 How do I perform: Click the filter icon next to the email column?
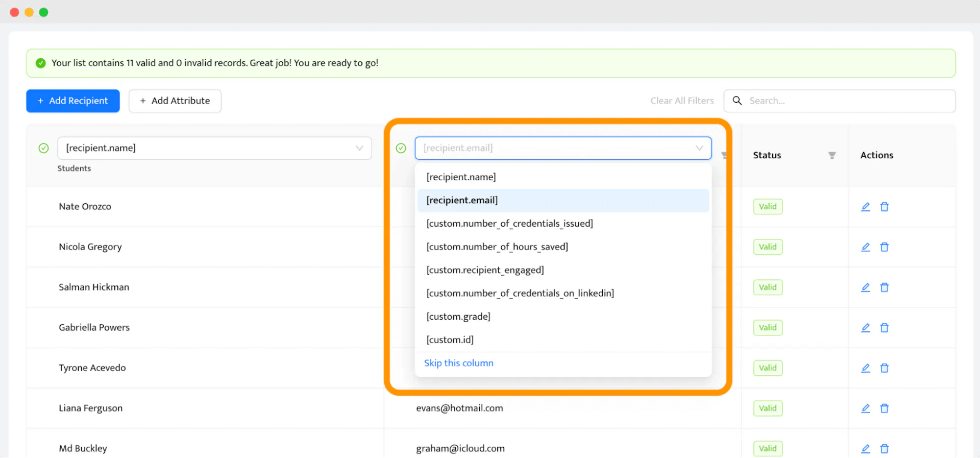tap(724, 155)
